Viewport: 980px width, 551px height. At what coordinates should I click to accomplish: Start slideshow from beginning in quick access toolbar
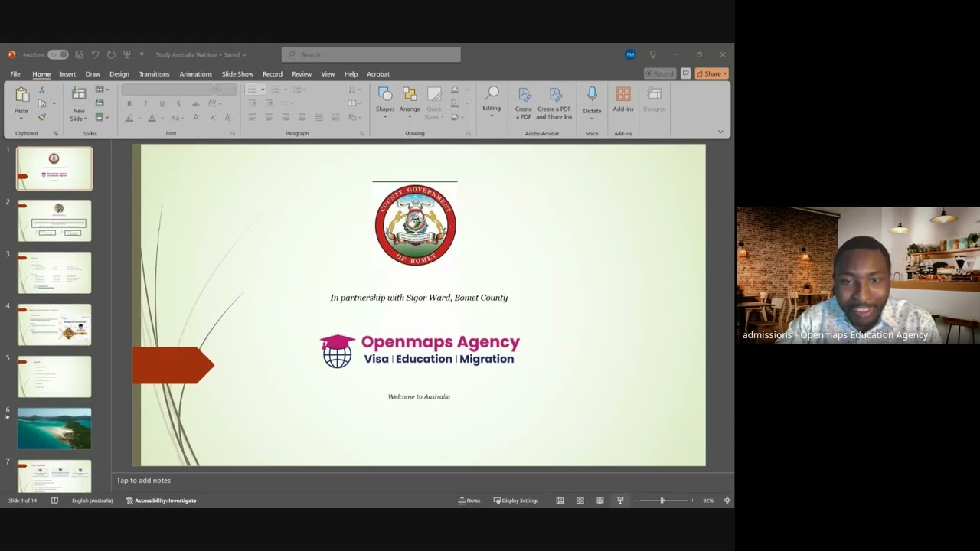(x=127, y=54)
